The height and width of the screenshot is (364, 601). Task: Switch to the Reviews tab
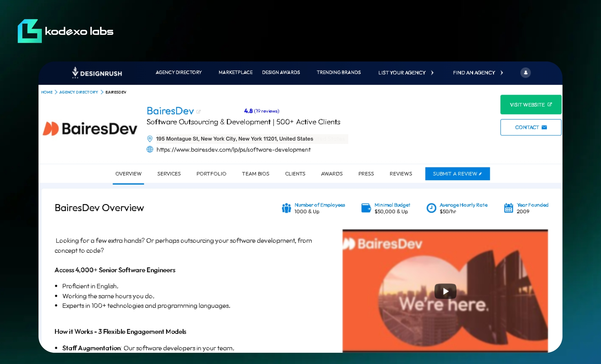click(x=401, y=174)
